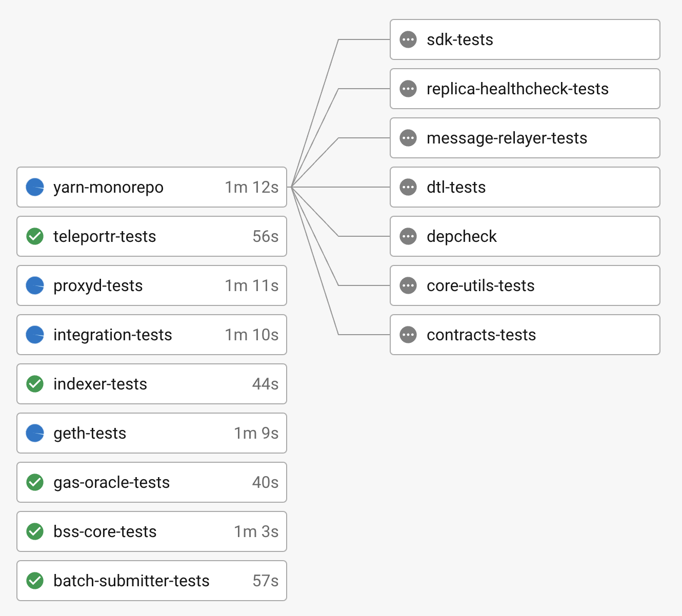Click the depcheck job label
This screenshot has height=616, width=682.
click(462, 236)
